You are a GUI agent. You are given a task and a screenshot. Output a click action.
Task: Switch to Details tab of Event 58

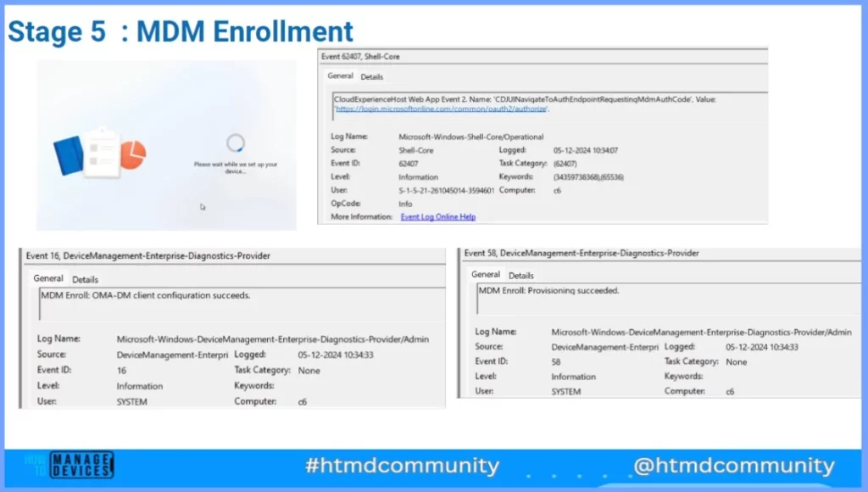click(x=521, y=276)
